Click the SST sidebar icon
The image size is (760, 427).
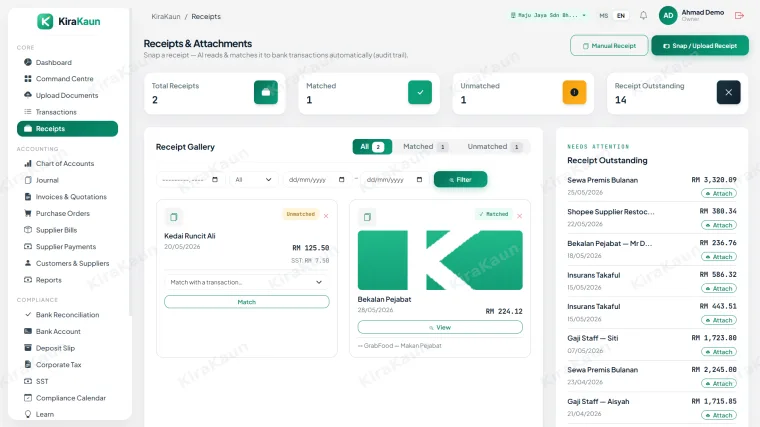click(x=28, y=381)
